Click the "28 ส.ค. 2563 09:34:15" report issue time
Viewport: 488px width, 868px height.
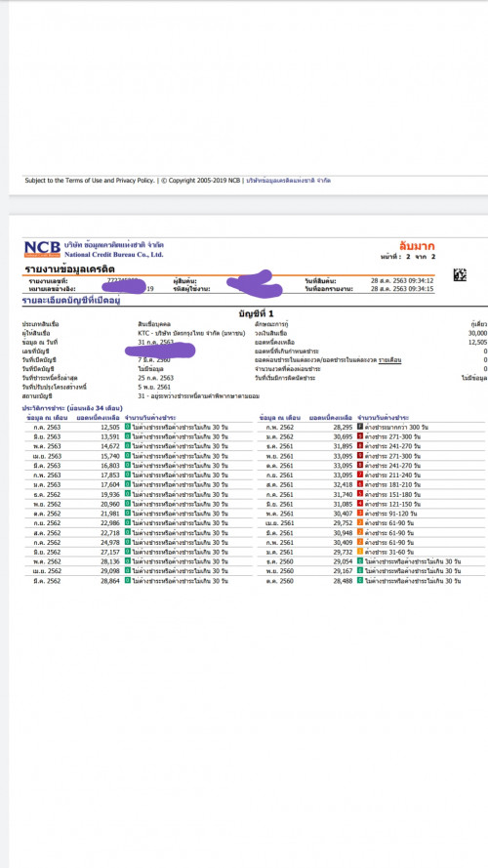(x=402, y=289)
